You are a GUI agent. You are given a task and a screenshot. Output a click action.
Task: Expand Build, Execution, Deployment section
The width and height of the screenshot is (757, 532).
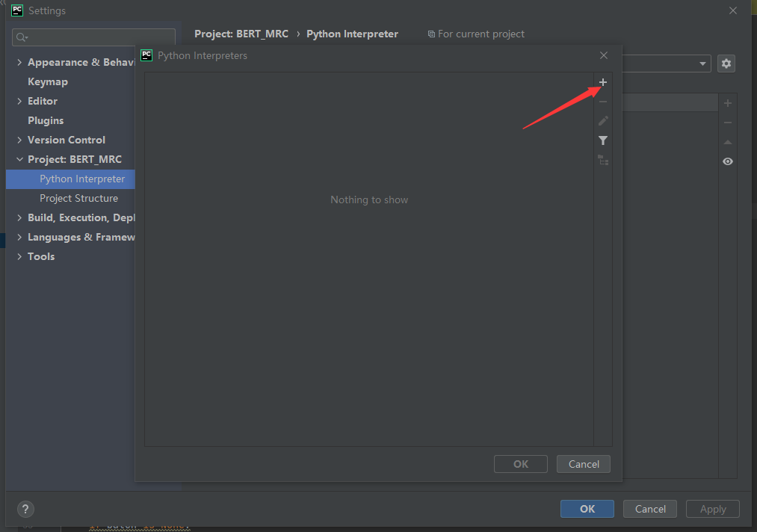19,217
